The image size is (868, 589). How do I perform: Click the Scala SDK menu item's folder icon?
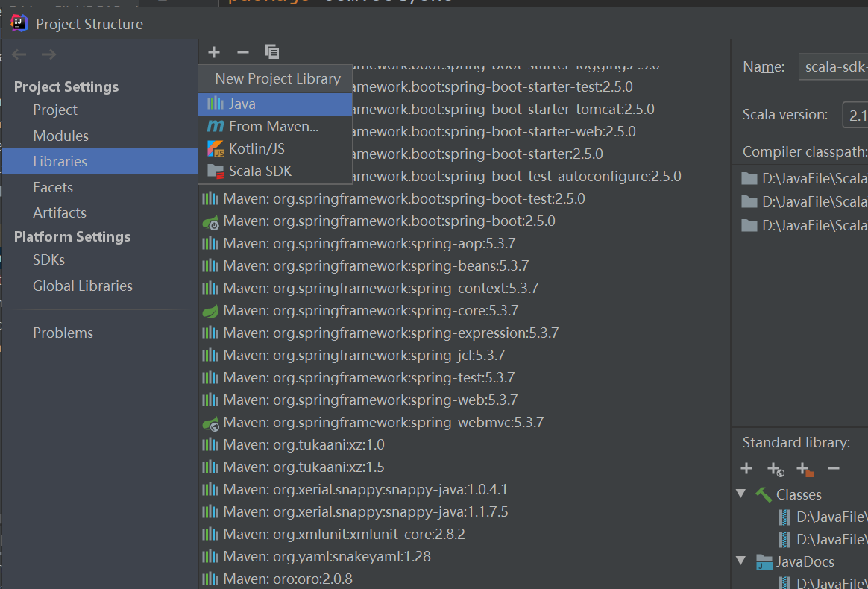tap(216, 171)
